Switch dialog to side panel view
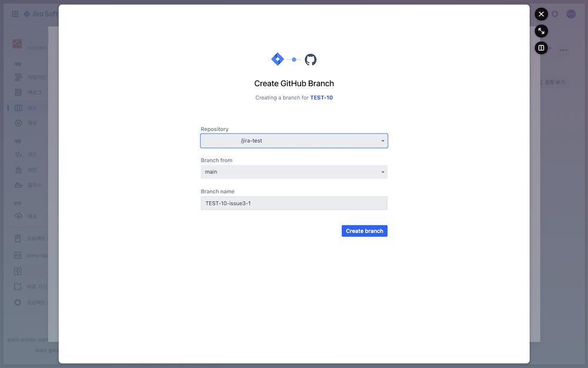Screen dimensions: 588x368 coord(541,48)
